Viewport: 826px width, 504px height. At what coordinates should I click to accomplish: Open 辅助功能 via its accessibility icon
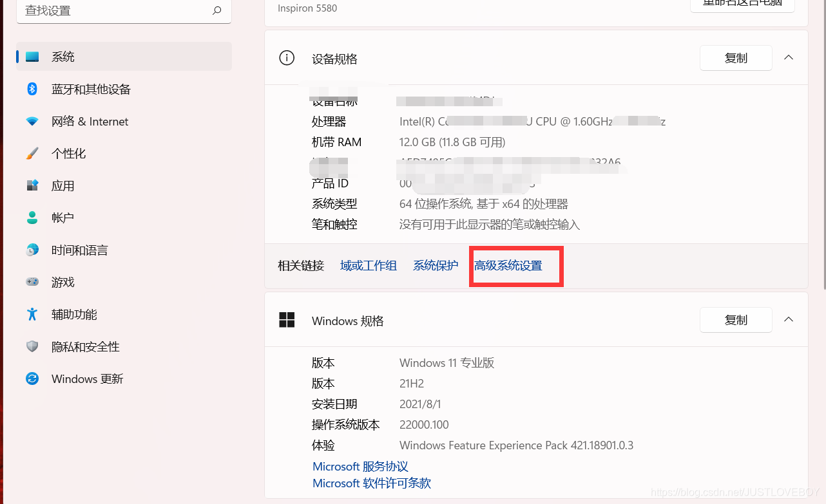pos(32,314)
